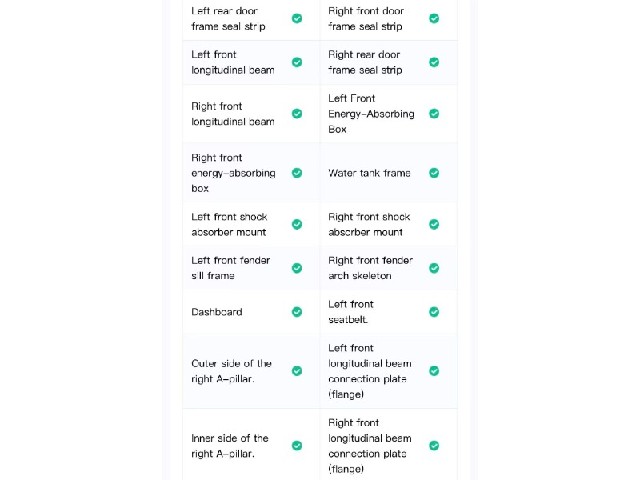Click the check icon beside Left front seatbelt
640x480 pixels.
tap(434, 312)
